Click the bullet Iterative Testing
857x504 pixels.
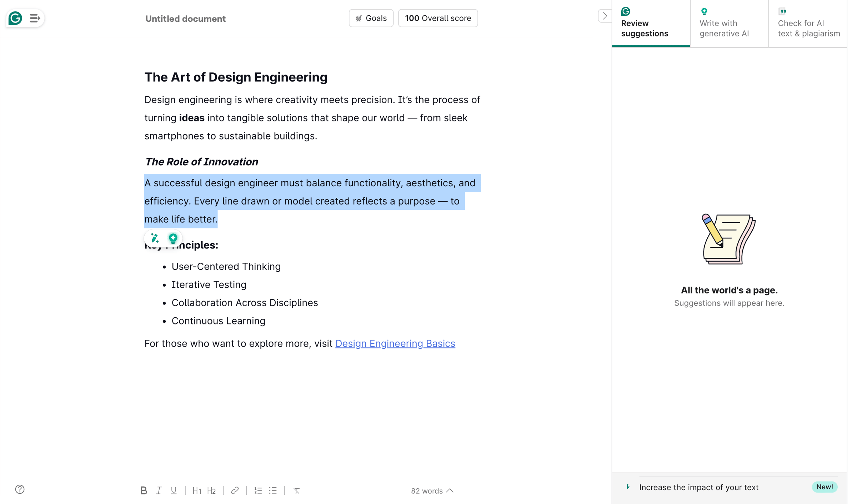click(209, 284)
